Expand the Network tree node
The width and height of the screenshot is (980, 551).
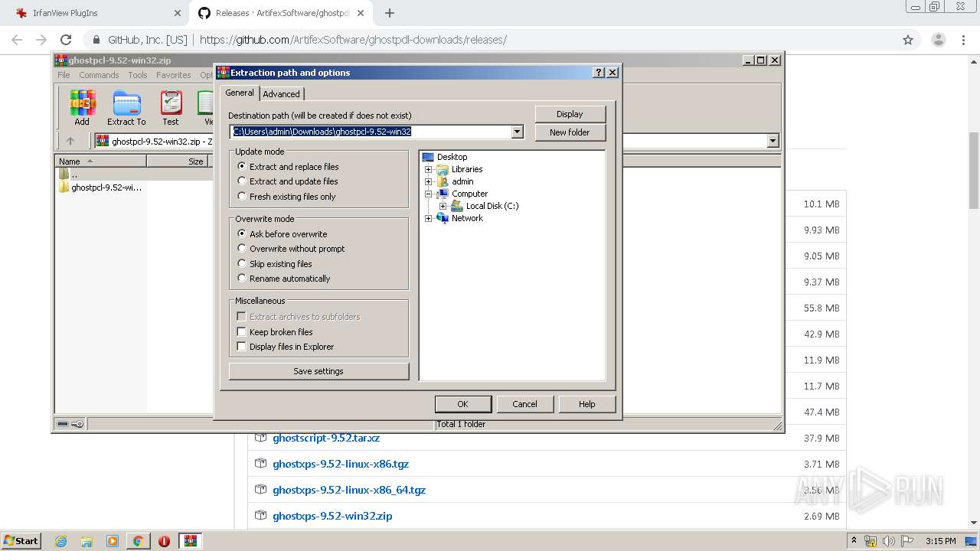tap(429, 218)
